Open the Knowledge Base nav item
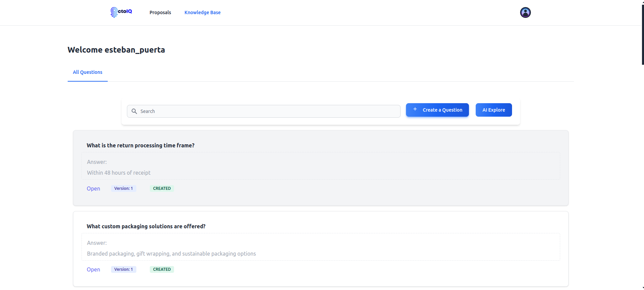 click(202, 12)
